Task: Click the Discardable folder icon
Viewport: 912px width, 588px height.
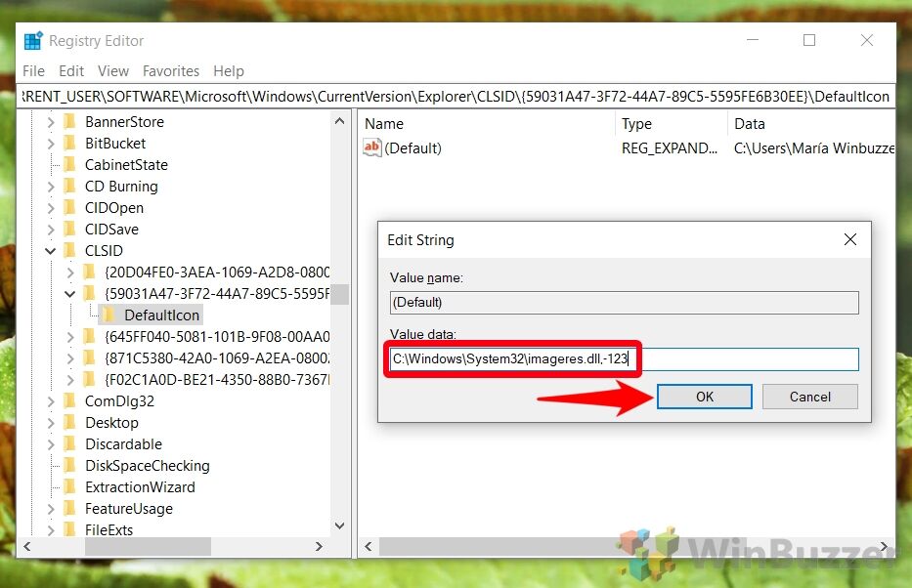Action: 69,443
